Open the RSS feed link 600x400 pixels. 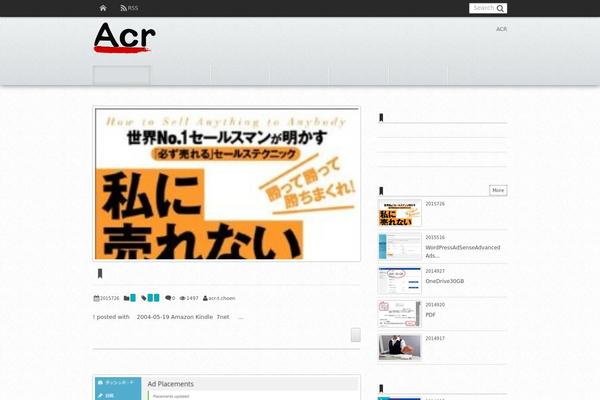(129, 8)
